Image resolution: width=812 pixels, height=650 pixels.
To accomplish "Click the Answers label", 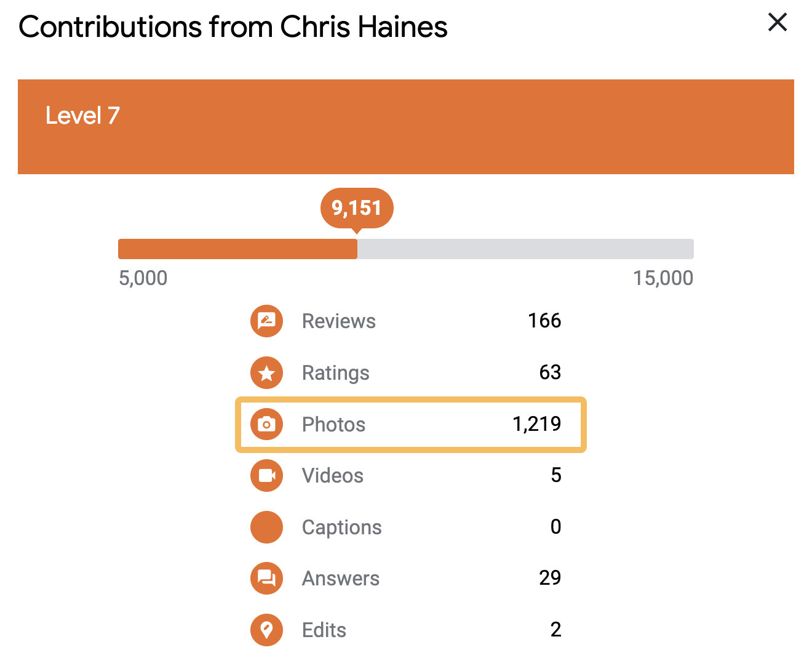I will 340,579.
